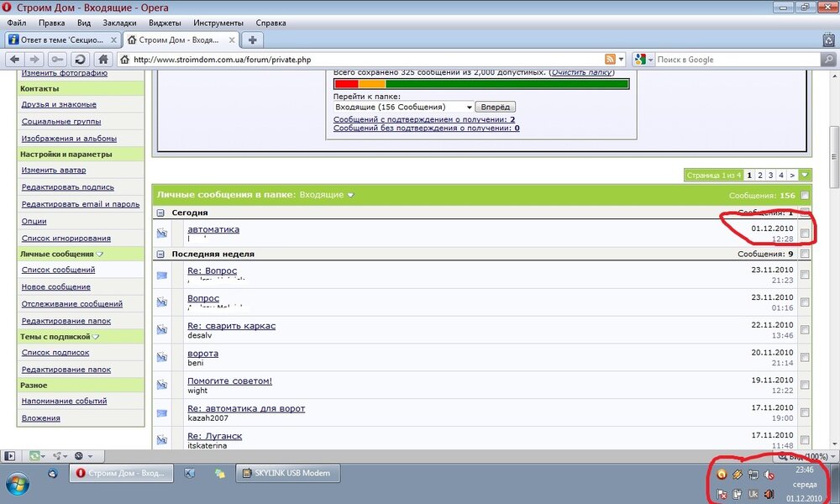840x504 pixels.
Task: Expand the Личные сообщения sidebar section arrow
Action: pos(100,255)
